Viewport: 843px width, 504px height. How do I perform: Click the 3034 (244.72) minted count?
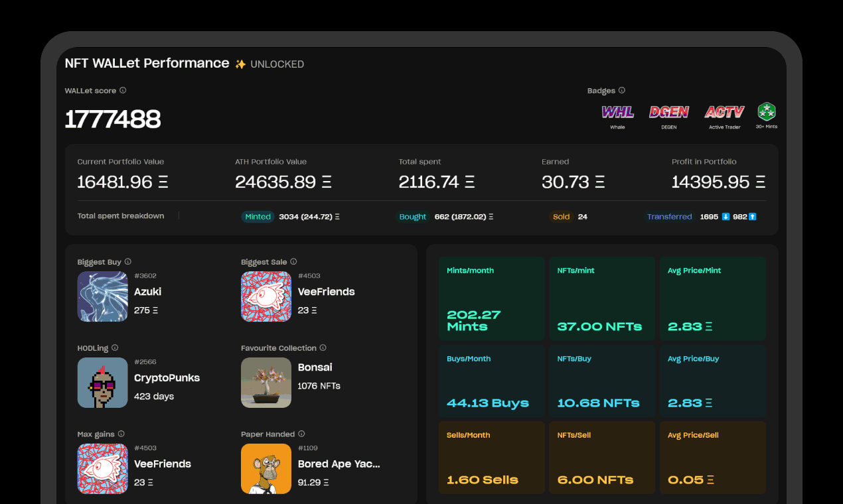pyautogui.click(x=309, y=217)
